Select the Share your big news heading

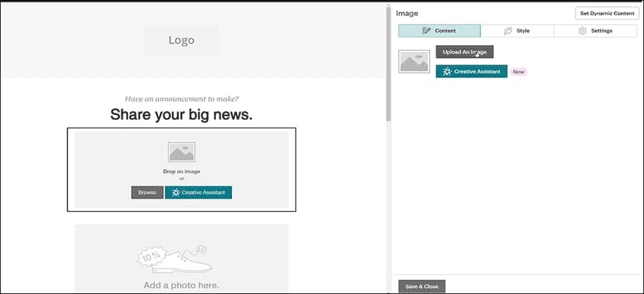181,115
